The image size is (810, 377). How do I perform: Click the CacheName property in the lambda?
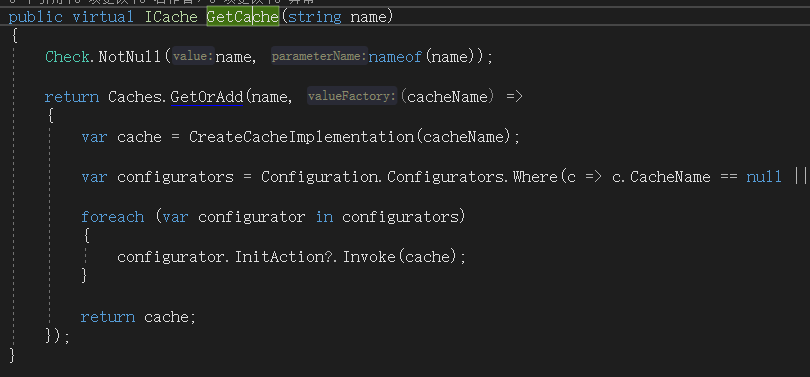[671, 177]
